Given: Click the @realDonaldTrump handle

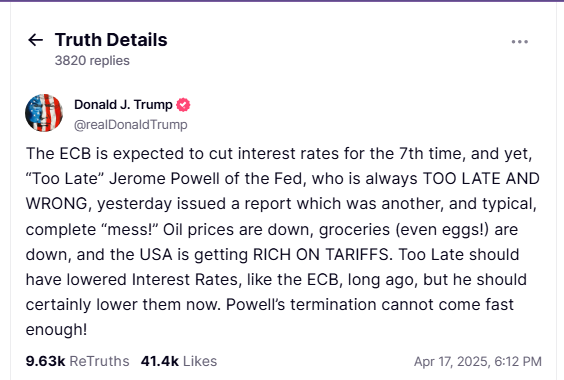Looking at the screenshot, I should [131, 125].
